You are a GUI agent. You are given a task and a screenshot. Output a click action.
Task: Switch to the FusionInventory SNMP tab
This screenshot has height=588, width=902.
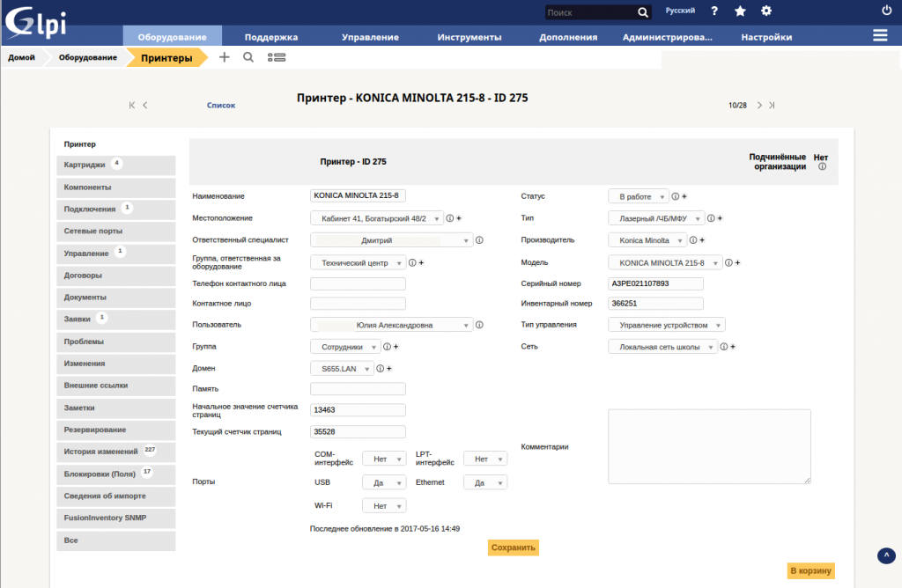tap(116, 518)
